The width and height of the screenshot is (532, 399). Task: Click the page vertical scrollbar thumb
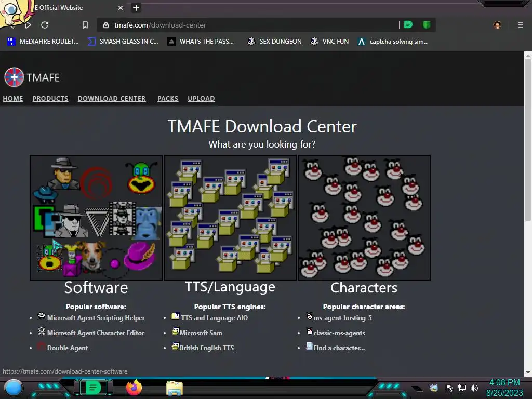point(528,140)
